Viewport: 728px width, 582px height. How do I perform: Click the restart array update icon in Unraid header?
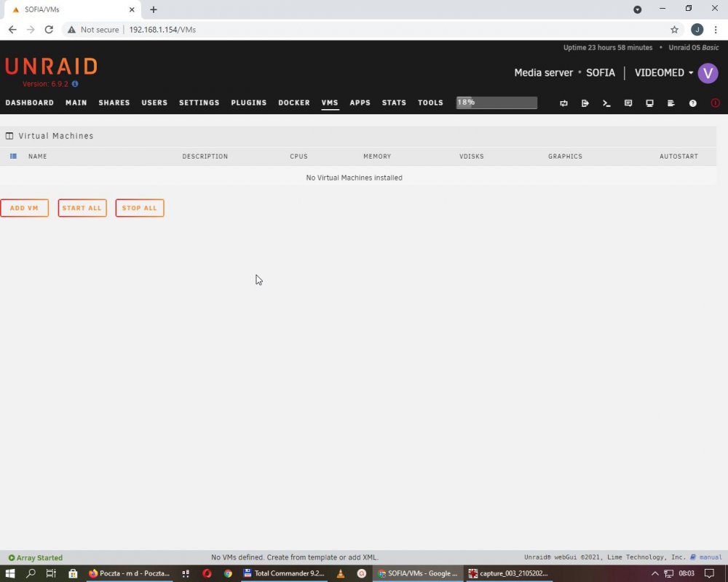tap(563, 103)
